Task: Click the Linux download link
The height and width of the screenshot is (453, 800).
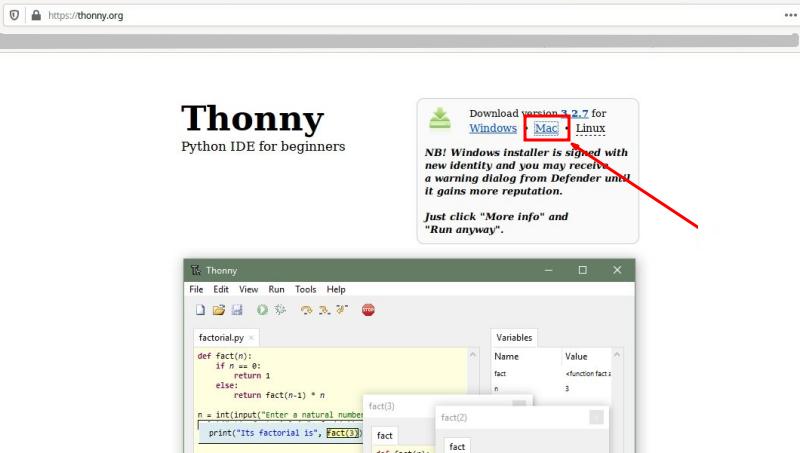Action: [590, 129]
